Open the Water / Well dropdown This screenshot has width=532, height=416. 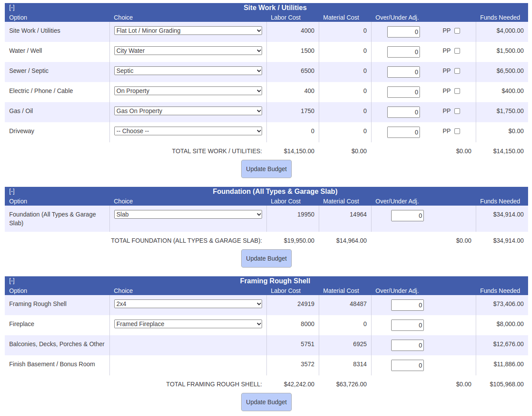tap(188, 51)
